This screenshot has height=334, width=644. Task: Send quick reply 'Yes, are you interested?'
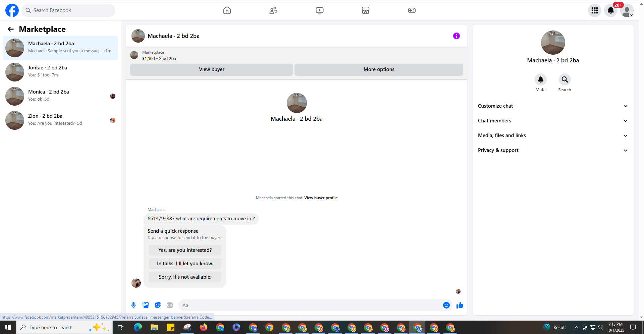click(185, 250)
